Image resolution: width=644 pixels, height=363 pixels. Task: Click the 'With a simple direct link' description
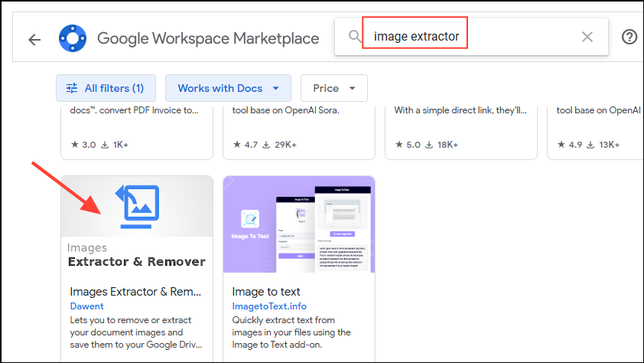tap(460, 110)
